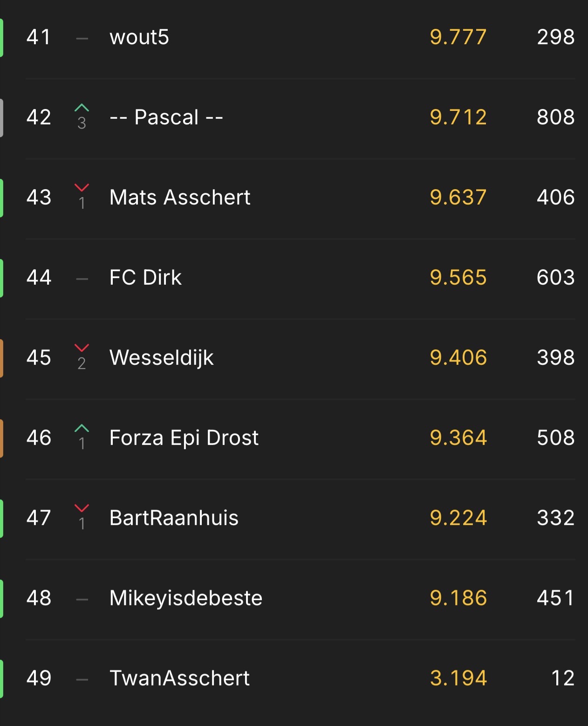Screen dimensions: 588x726
Task: Click the red down arrow beside Mats Asschert
Action: point(82,188)
